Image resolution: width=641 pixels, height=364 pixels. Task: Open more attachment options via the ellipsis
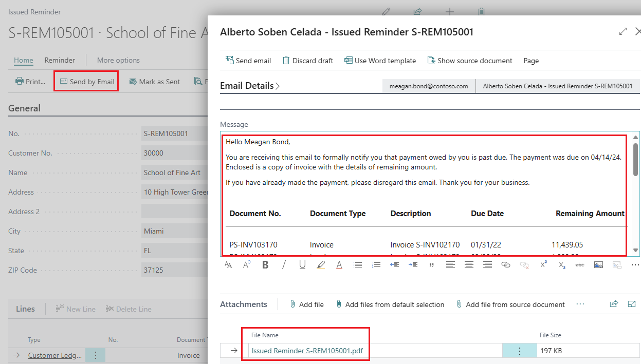580,304
